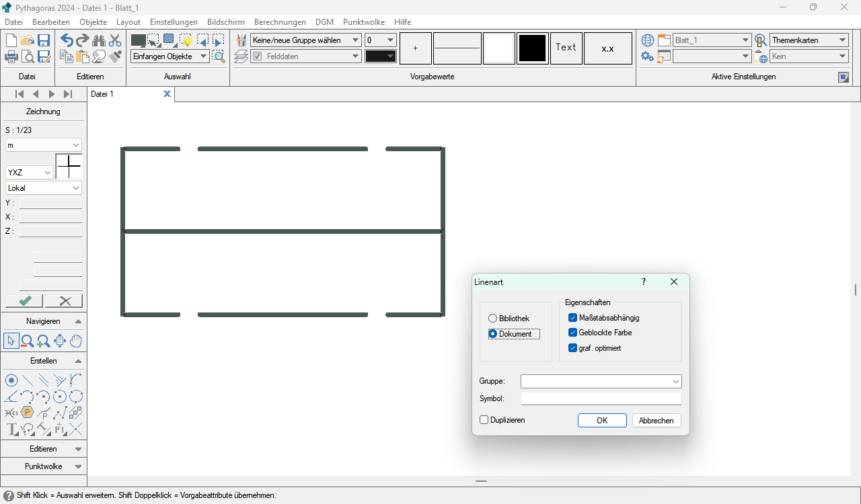Screen dimensions: 861x504
Task: Click the zoom in magnifier tool
Action: [x=44, y=341]
